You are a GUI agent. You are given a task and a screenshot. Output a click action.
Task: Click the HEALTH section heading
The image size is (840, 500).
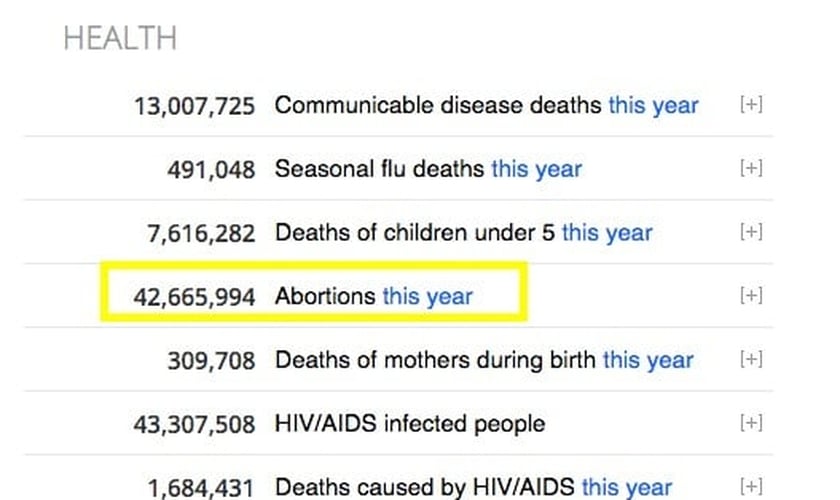pyautogui.click(x=120, y=38)
